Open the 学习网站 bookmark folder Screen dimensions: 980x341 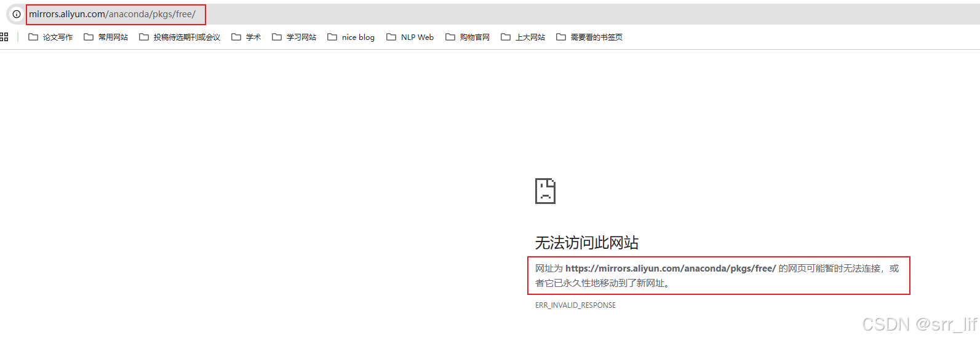[x=294, y=37]
